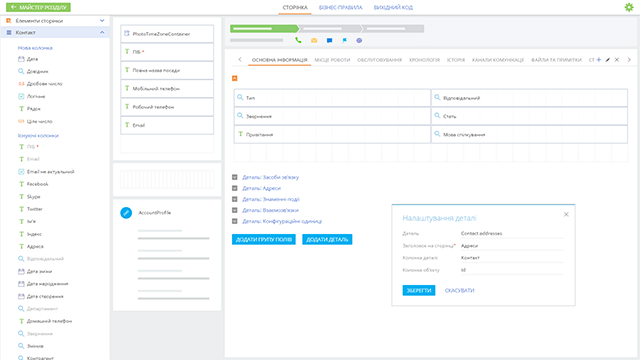Click the first green stage of progress bar

[264, 29]
